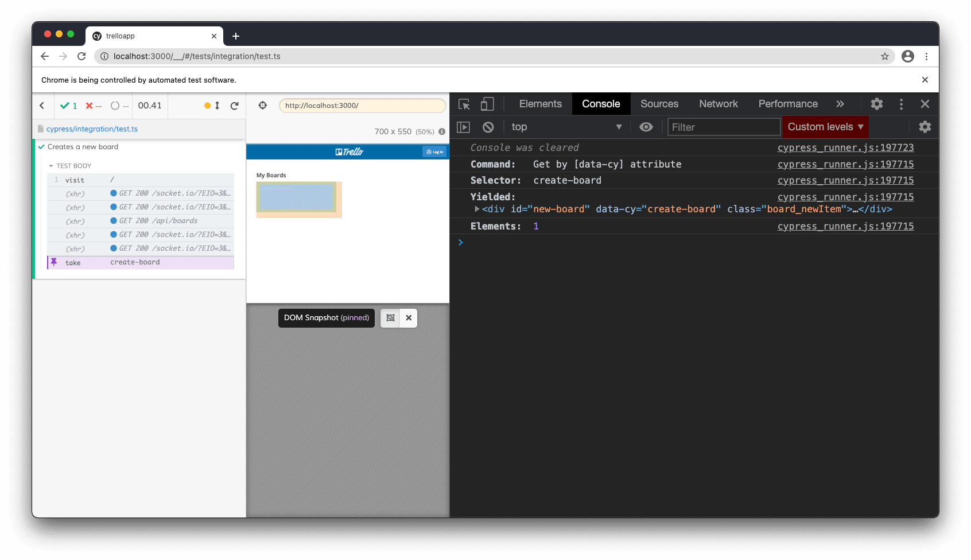Open the three-dot customize DevTools menu

901,104
